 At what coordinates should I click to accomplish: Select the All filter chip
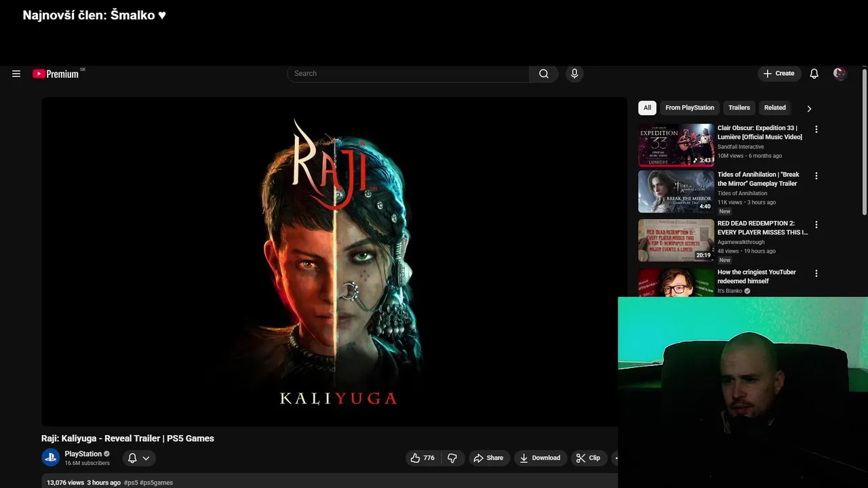(x=647, y=108)
